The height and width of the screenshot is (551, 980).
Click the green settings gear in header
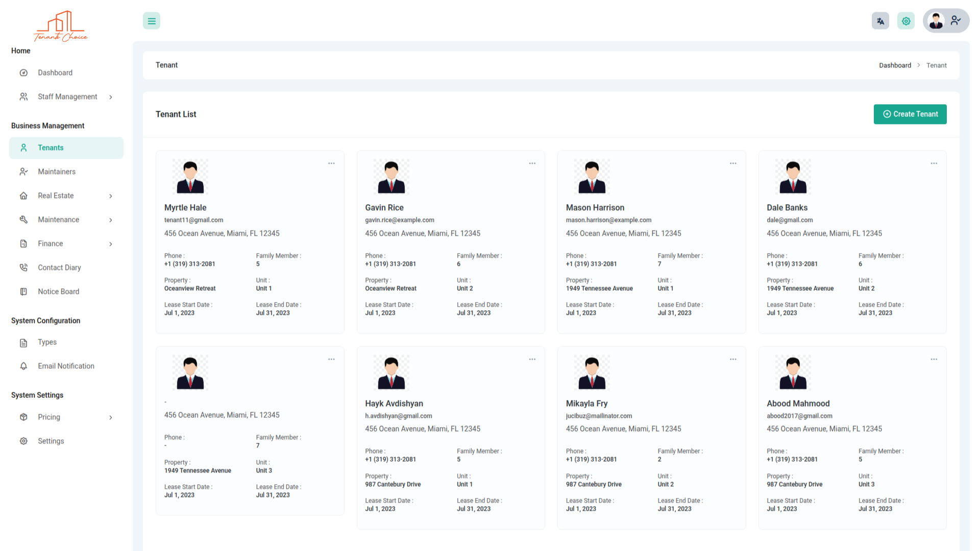906,21
